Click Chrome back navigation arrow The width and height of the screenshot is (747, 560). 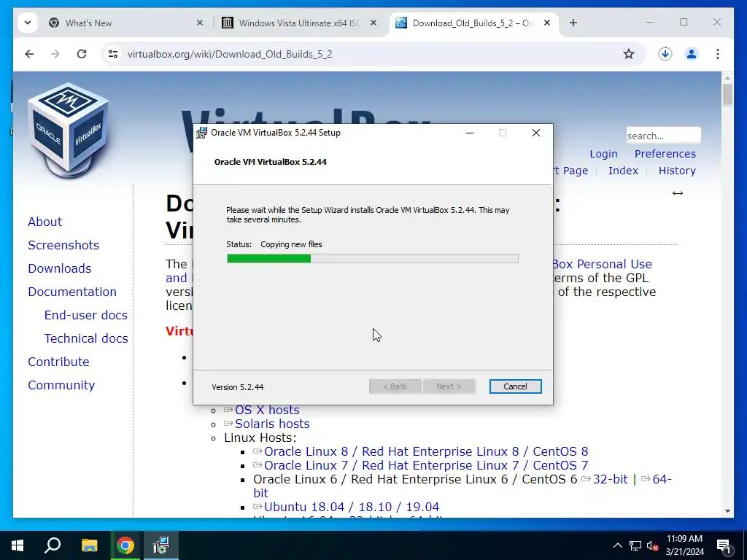[29, 54]
